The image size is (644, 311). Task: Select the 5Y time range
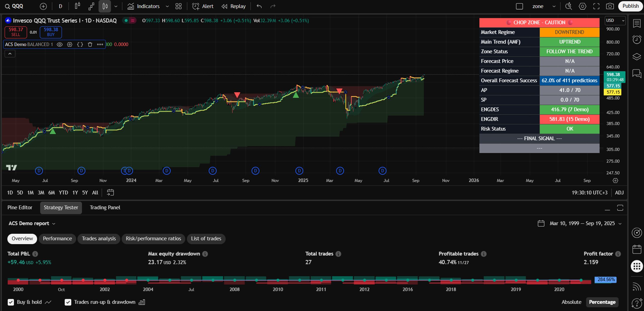point(85,193)
